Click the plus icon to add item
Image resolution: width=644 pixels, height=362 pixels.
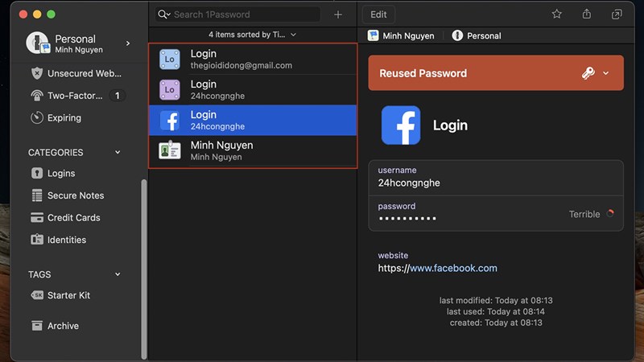[x=338, y=14]
